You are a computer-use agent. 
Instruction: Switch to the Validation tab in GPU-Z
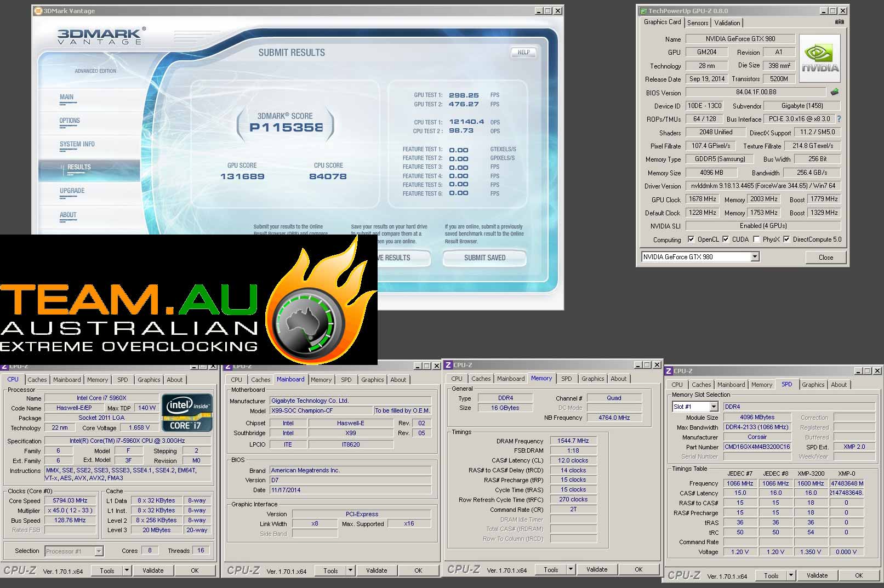pos(727,22)
